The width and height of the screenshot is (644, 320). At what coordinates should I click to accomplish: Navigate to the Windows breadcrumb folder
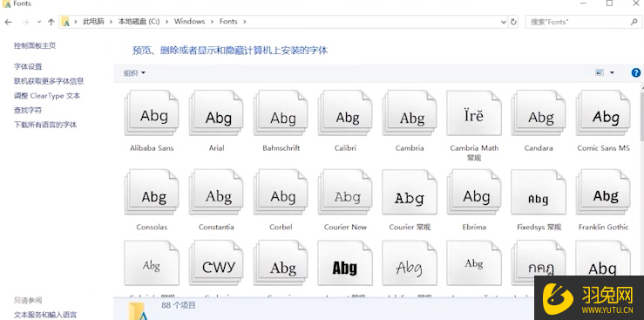tap(189, 22)
